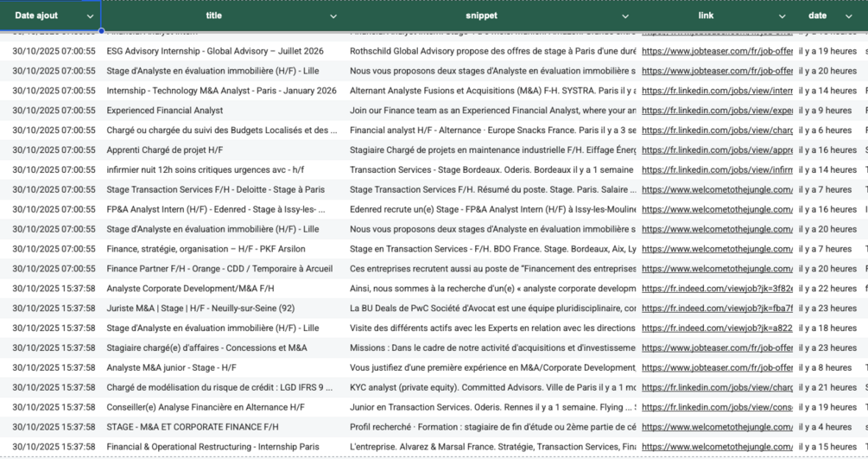Select snippet 'Transaction Services - Stage Bordeaux. Oderis'
Viewport: 868px width, 459px height.
[x=491, y=169]
